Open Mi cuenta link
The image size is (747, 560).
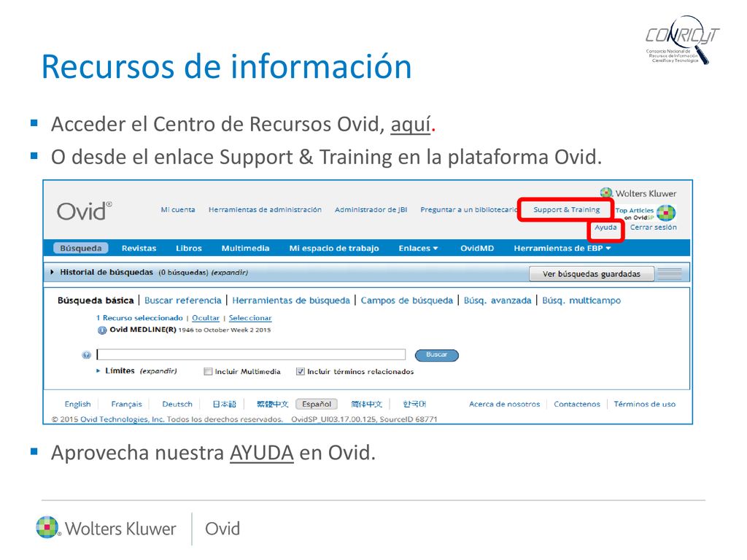(x=178, y=209)
